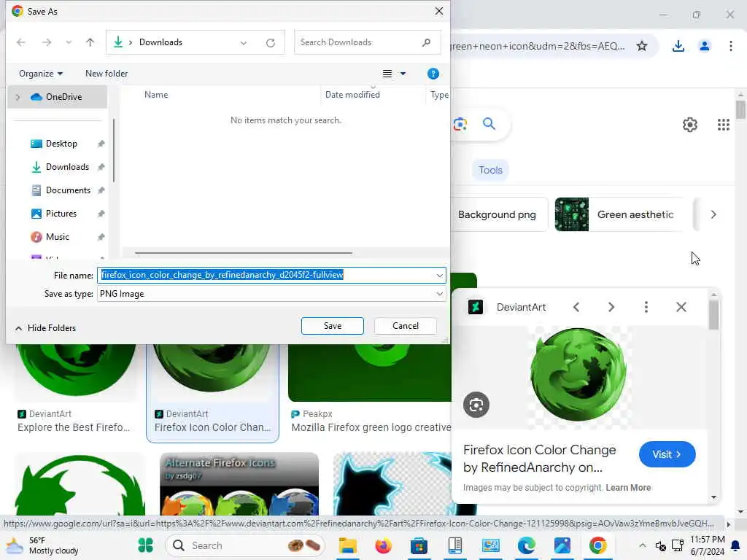Open the Tools filter button
Screen dimensions: 747x560
(x=490, y=170)
